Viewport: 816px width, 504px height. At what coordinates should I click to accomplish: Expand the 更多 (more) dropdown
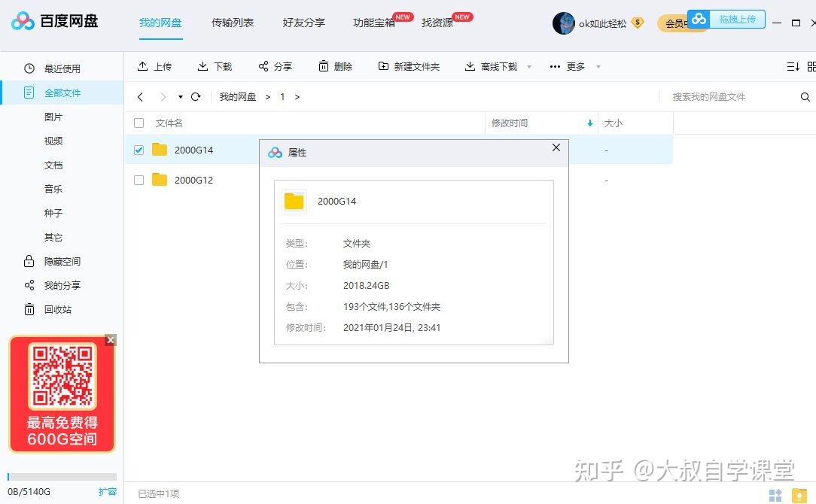574,66
